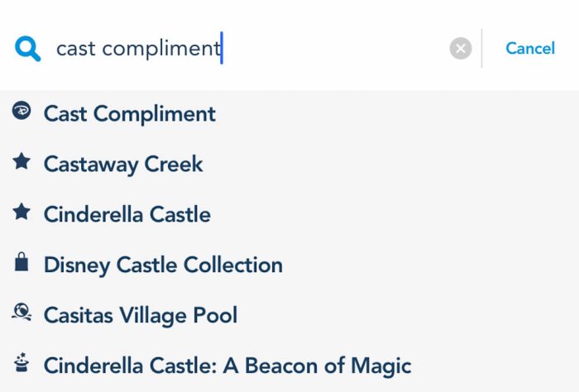This screenshot has width=579, height=392.
Task: Select the Cast Compliment suggestion
Action: (x=289, y=113)
